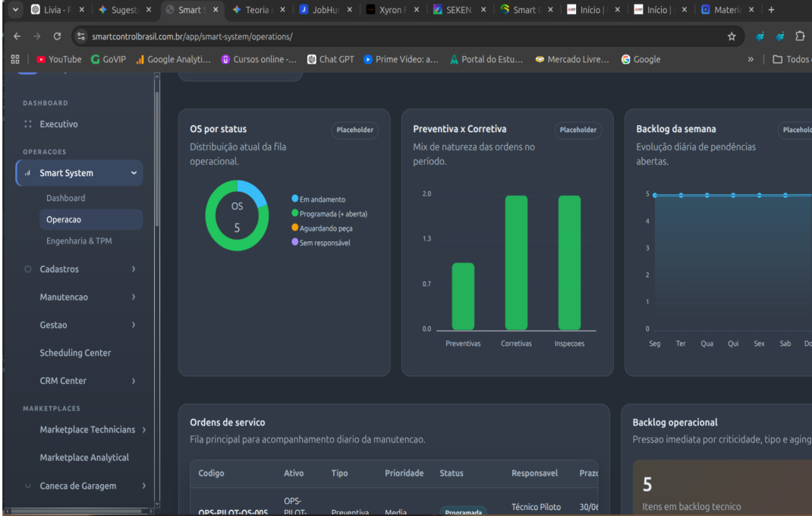
Task: Open the browser extensions puzzle icon
Action: point(800,36)
